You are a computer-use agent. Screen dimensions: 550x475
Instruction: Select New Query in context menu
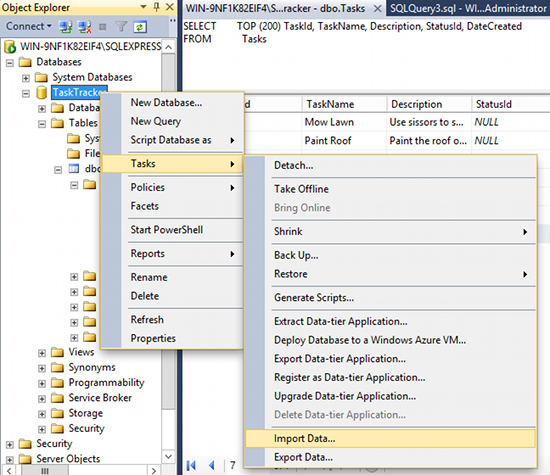point(172,121)
